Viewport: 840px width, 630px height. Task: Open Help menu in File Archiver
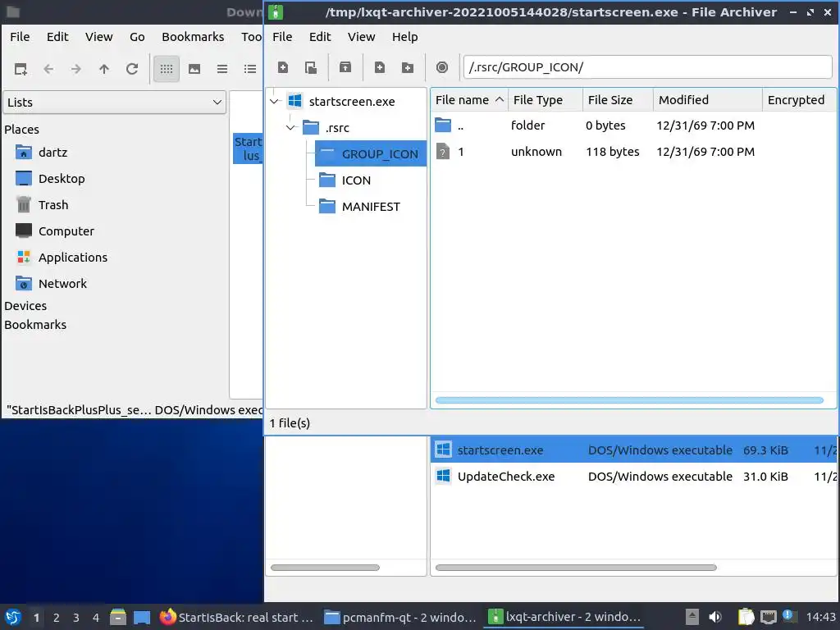tap(404, 37)
